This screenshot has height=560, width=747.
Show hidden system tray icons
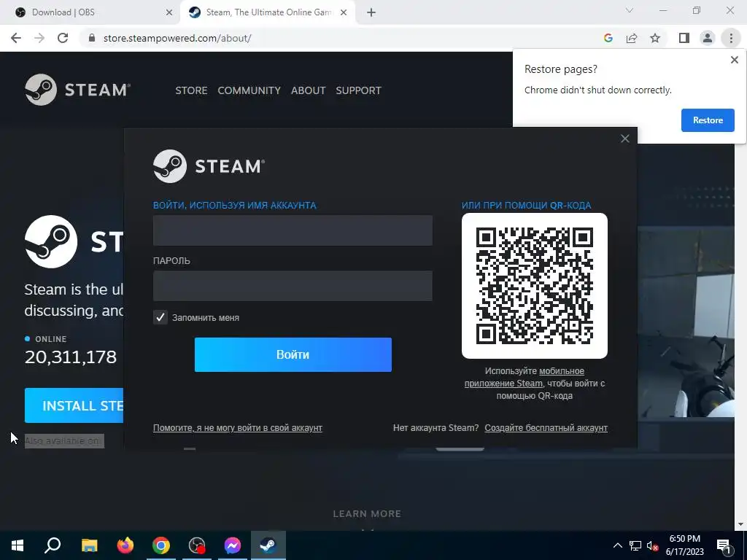point(617,545)
